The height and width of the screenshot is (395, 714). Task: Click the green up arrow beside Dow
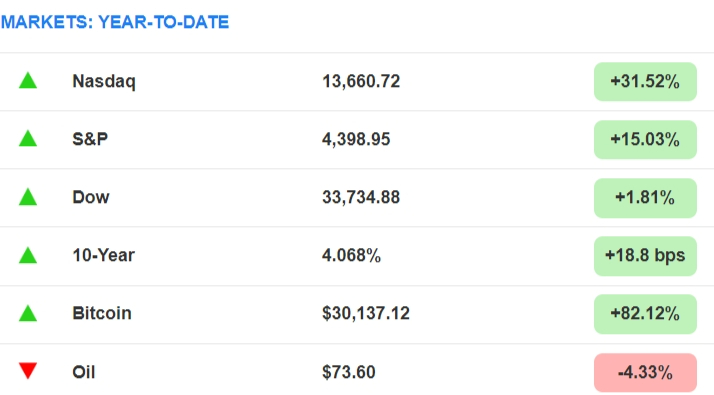click(x=28, y=196)
